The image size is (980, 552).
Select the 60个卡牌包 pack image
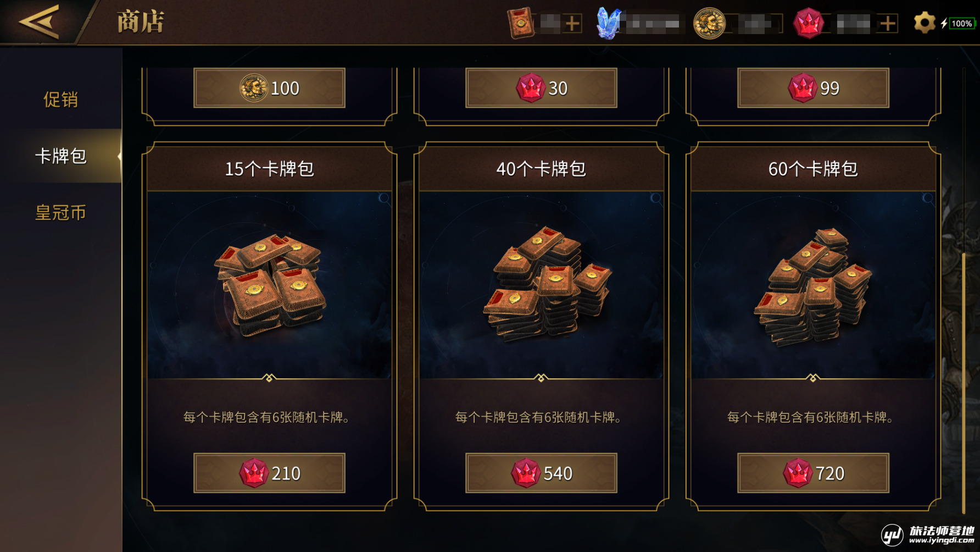click(813, 285)
